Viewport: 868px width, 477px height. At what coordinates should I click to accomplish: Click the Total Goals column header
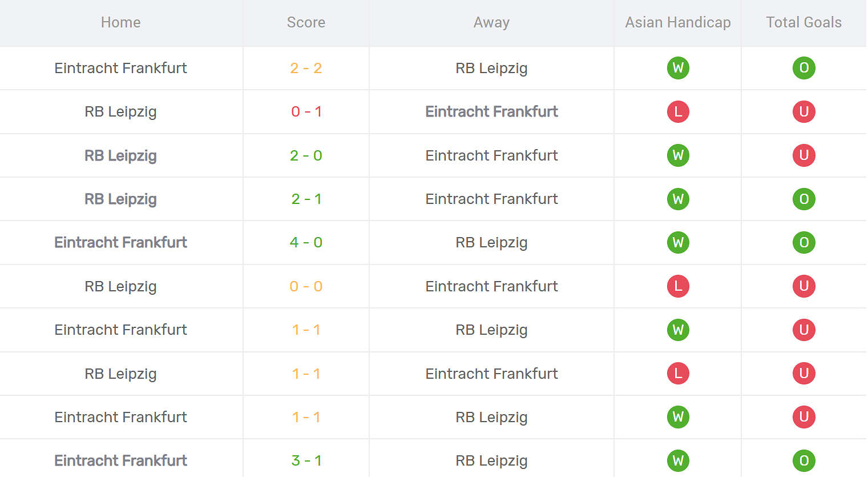[804, 22]
